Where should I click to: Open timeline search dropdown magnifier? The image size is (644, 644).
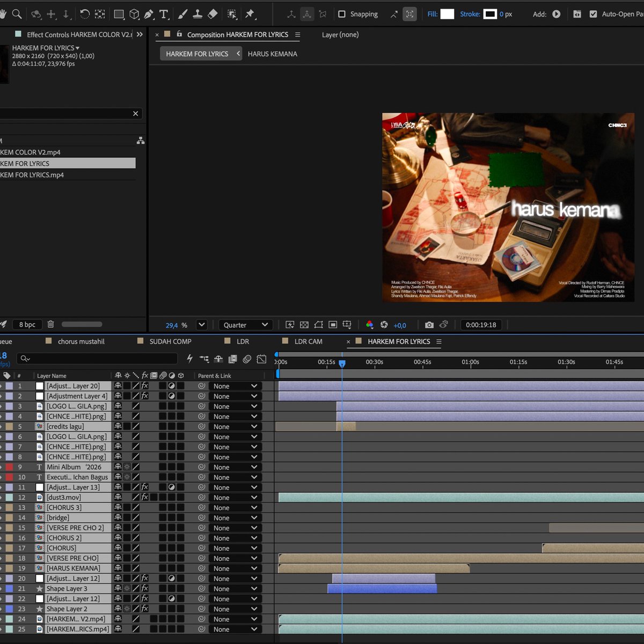click(x=25, y=358)
